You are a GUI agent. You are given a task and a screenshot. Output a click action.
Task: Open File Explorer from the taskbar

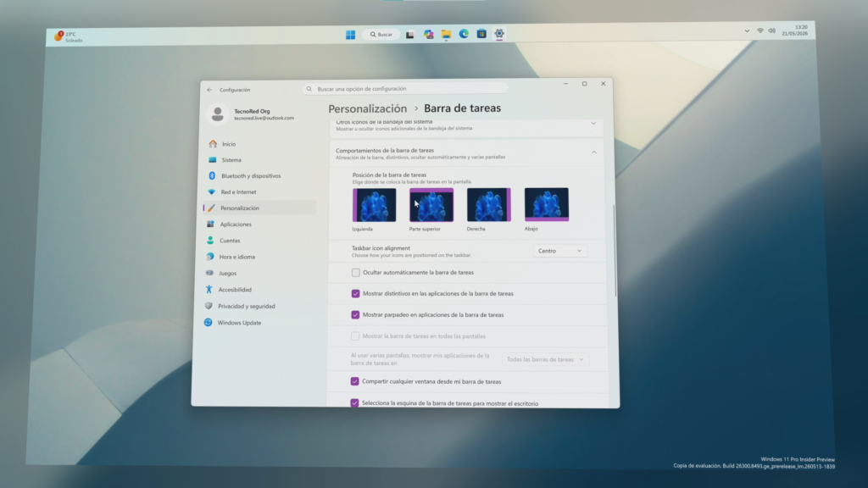point(446,34)
